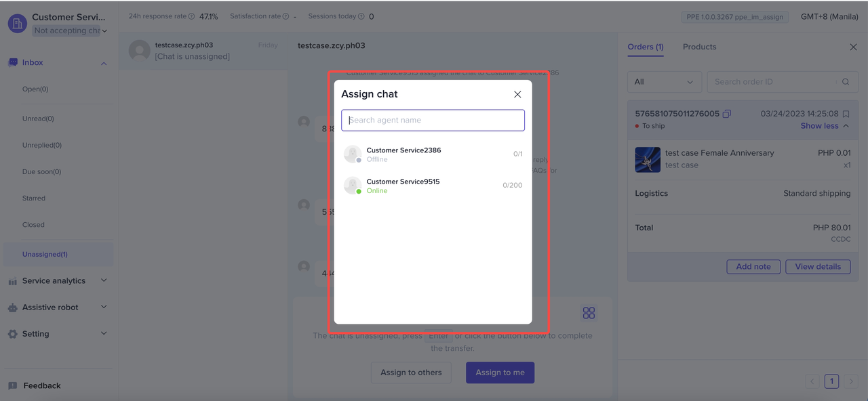Expand the Service analytics menu
The image size is (868, 401).
coord(58,280)
